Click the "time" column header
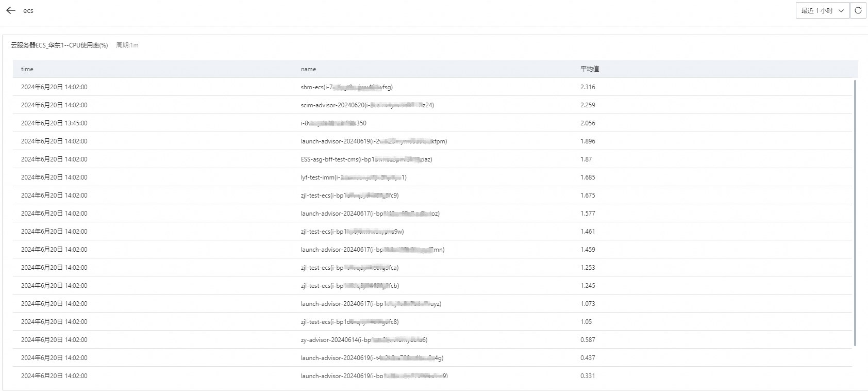Image resolution: width=868 pixels, height=391 pixels. (x=27, y=69)
